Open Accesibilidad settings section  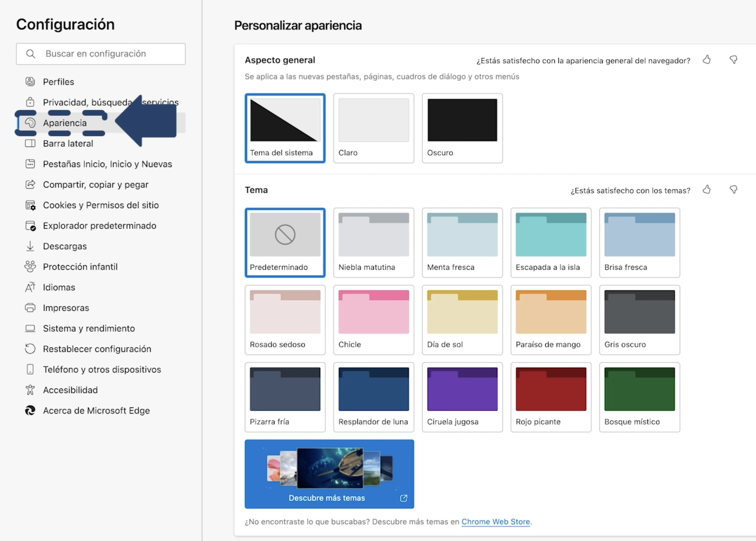click(70, 390)
